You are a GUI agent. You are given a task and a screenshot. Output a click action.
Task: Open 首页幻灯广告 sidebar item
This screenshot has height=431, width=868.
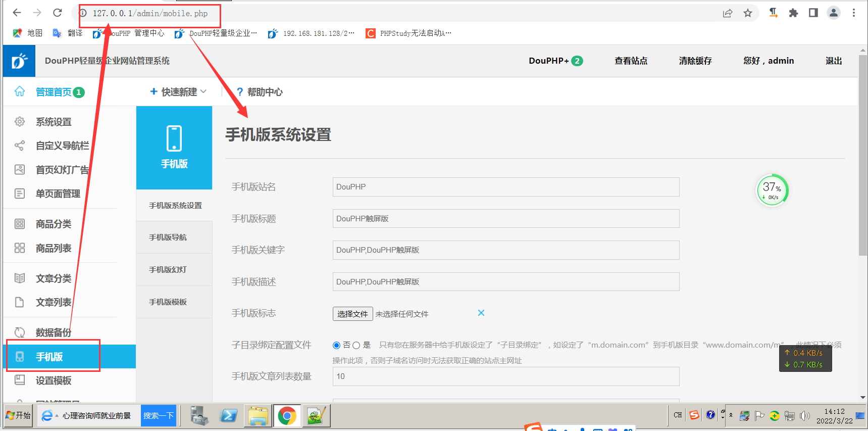tap(62, 170)
